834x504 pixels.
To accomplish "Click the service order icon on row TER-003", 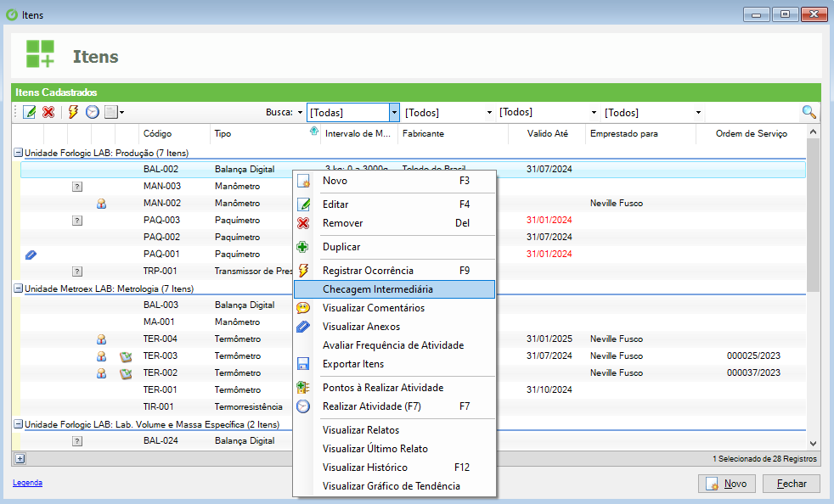I will (126, 356).
